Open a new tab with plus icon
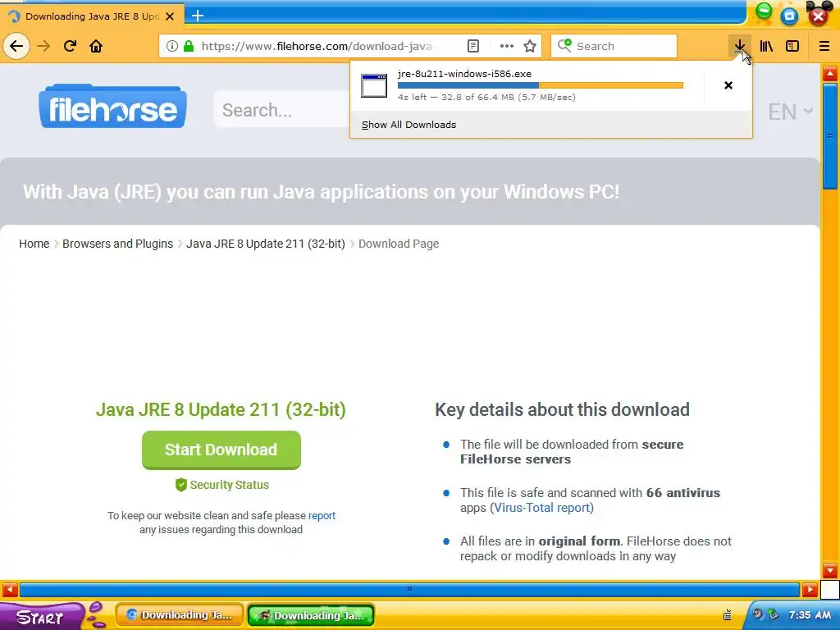Viewport: 840px width, 630px height. [x=197, y=16]
